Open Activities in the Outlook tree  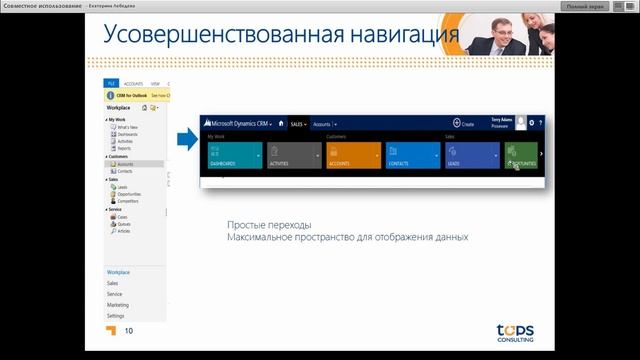[122, 141]
